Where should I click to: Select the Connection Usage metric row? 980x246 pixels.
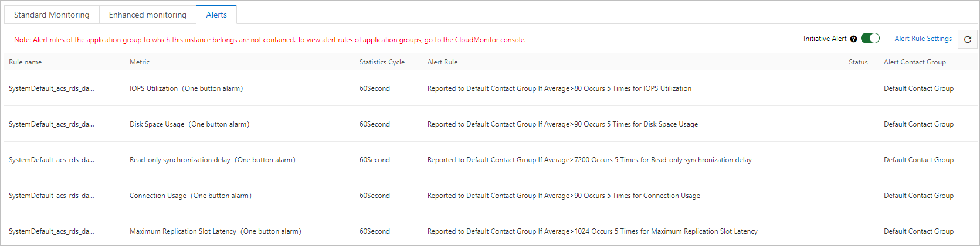point(190,196)
